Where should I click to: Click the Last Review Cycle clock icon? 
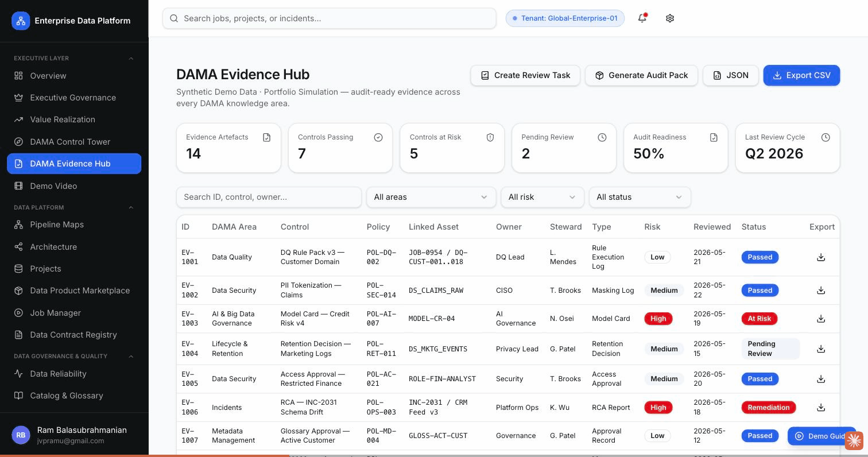point(826,137)
